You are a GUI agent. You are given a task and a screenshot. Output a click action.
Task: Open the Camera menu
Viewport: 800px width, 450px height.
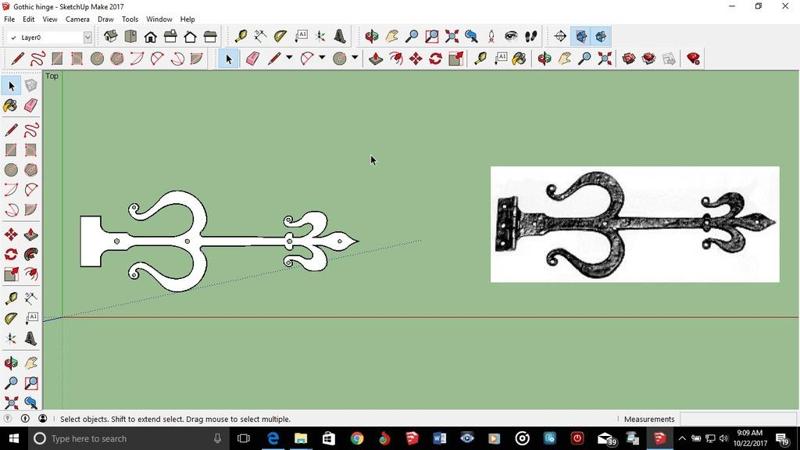pos(78,19)
